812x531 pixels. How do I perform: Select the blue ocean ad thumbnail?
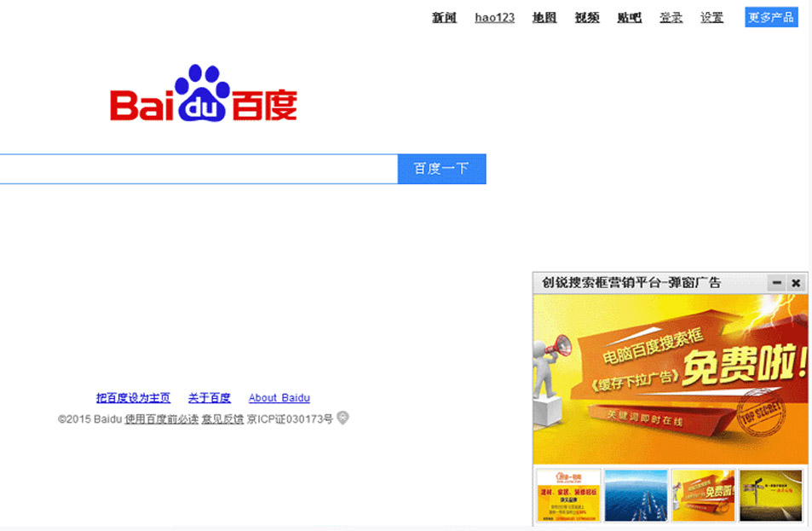coord(636,495)
